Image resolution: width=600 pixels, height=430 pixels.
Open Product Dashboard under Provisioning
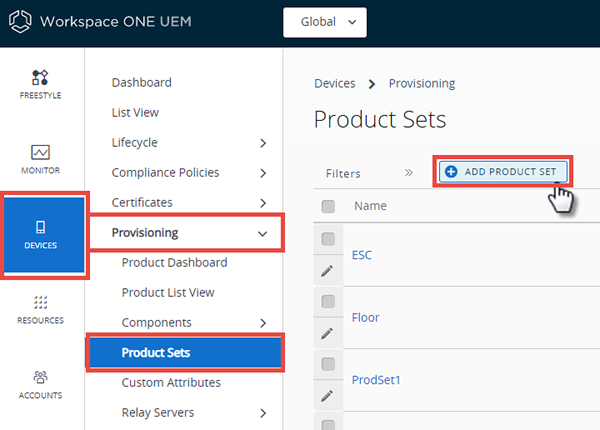[x=174, y=262]
